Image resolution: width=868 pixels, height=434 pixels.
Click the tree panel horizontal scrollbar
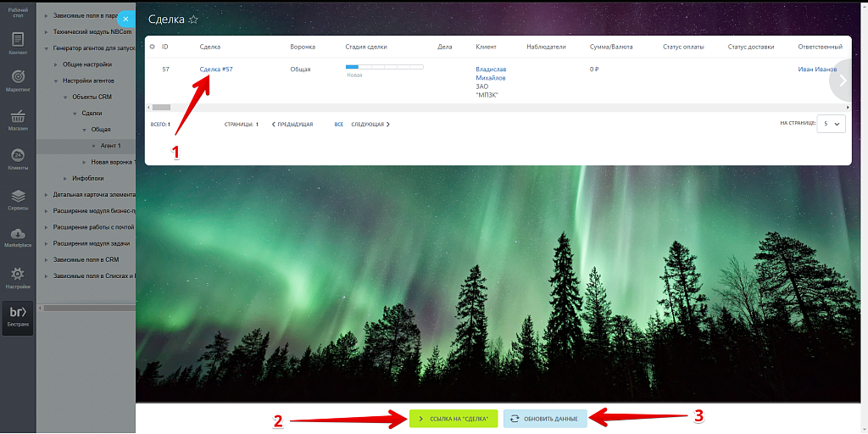point(88,308)
